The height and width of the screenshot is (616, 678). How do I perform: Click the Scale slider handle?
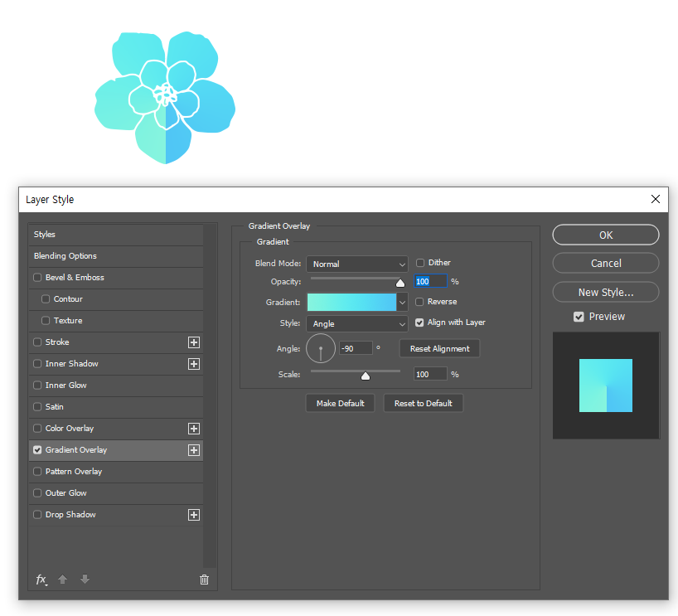(x=366, y=376)
